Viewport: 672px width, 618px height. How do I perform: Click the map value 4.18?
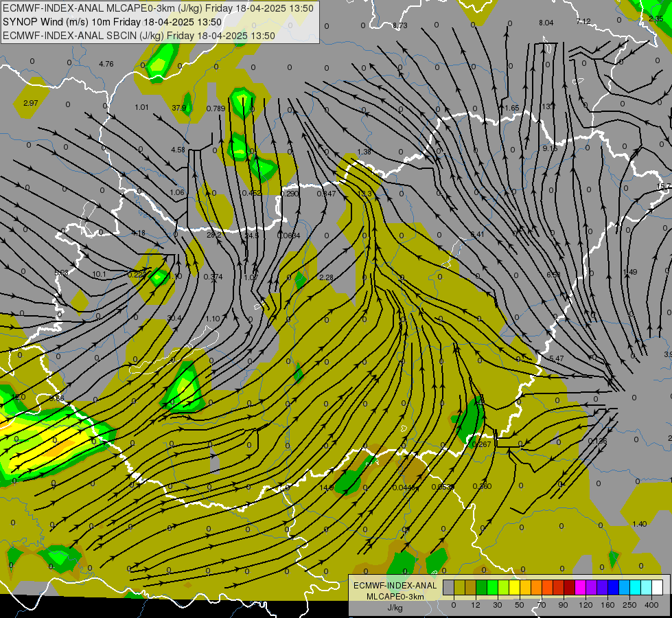tap(139, 233)
